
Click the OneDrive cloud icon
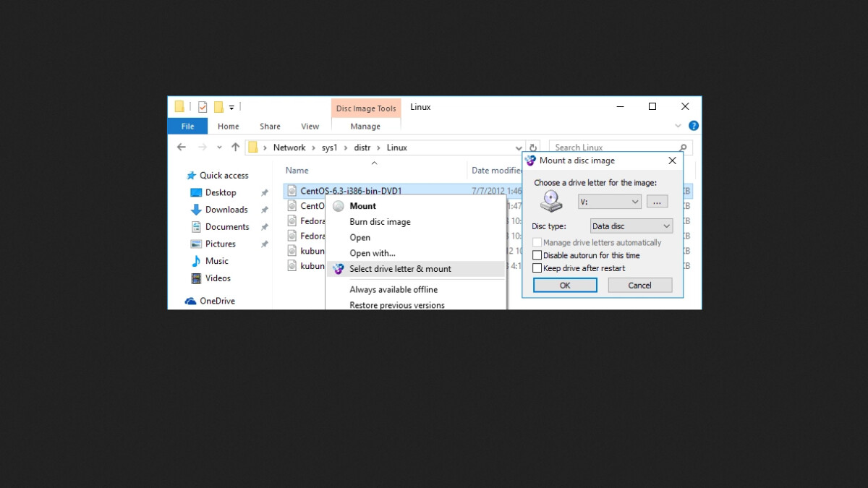[190, 301]
